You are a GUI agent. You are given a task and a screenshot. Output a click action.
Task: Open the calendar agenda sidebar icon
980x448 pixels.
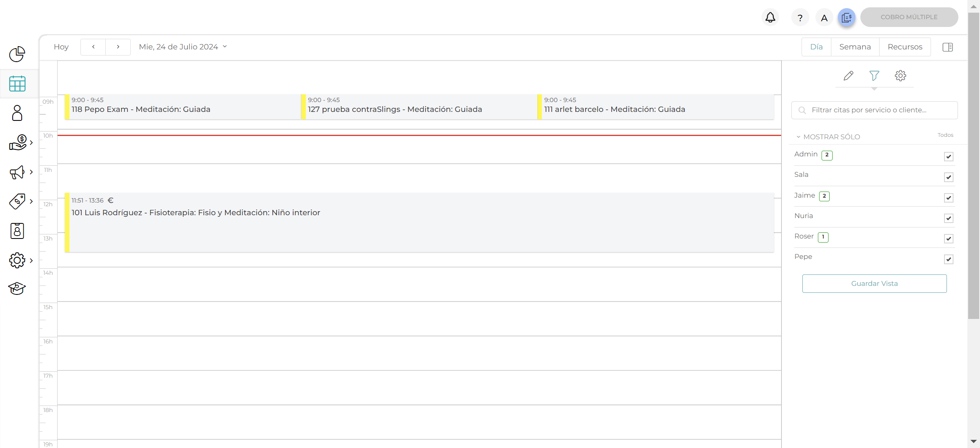tap(17, 84)
